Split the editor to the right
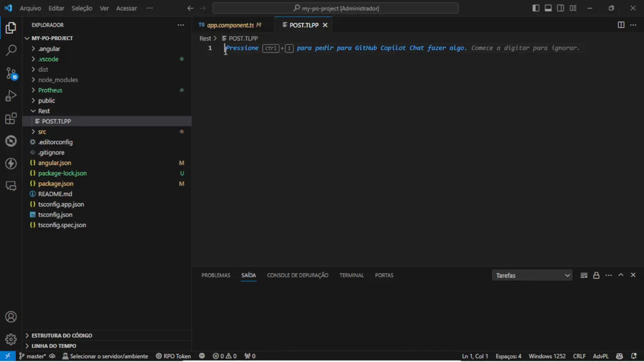The height and width of the screenshot is (362, 644). click(x=621, y=25)
